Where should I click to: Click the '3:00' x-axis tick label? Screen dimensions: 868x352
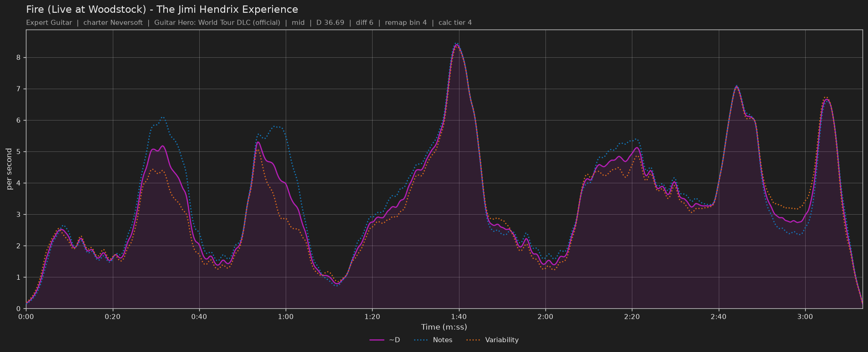point(805,317)
